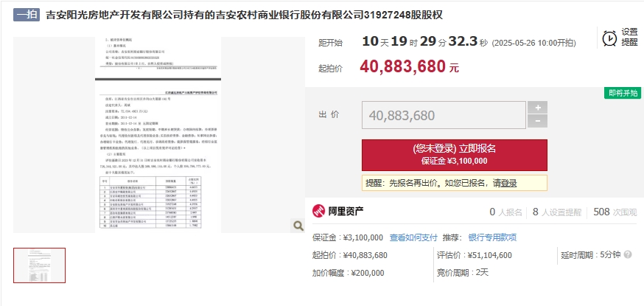The width and height of the screenshot is (644, 306).
Task: Open the 银行专用款项 link
Action: tap(492, 237)
